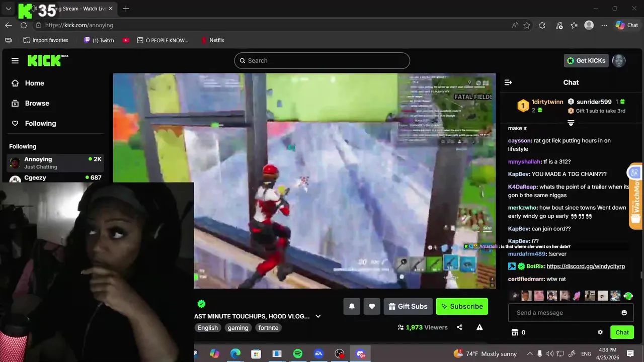Open the Twitch bookmark
Image resolution: width=644 pixels, height=362 pixels.
pos(99,40)
